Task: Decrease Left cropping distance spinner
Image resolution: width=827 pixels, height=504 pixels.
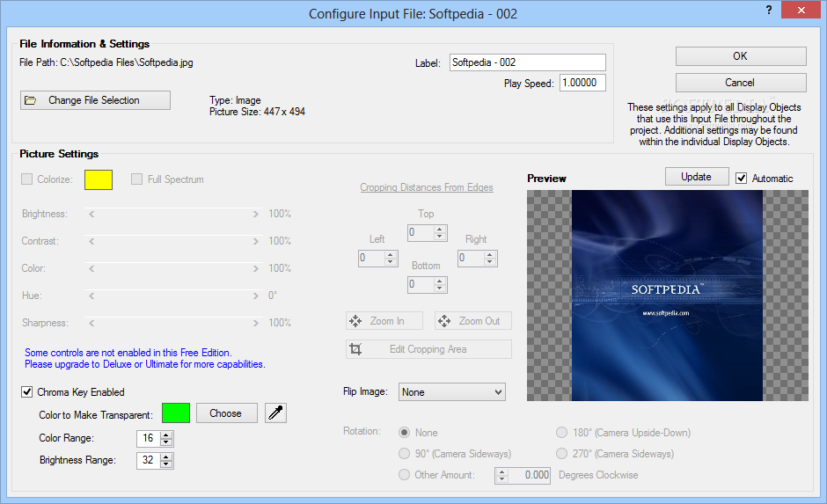Action: tap(390, 261)
